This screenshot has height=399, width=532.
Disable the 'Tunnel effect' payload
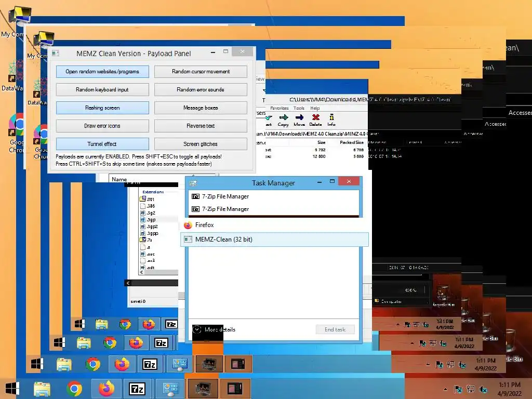[x=102, y=144]
